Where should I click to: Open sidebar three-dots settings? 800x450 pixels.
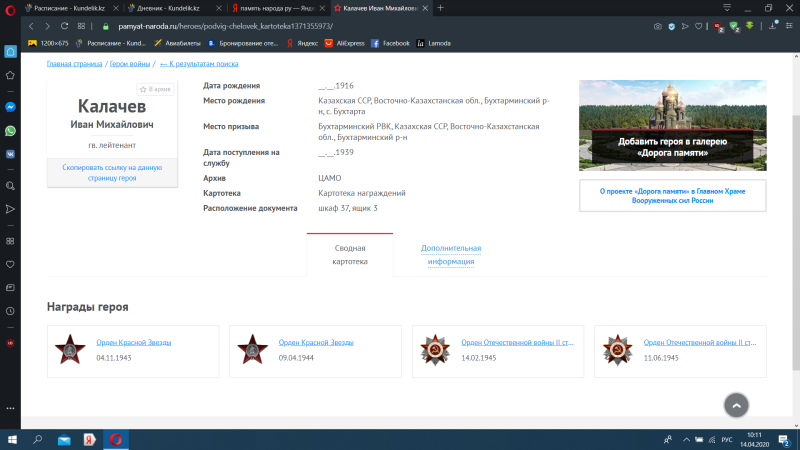click(x=10, y=408)
